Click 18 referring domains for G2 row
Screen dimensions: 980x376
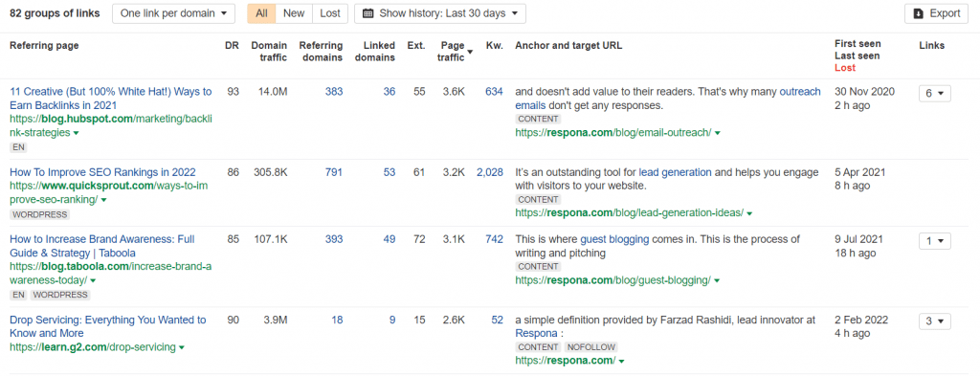click(337, 320)
